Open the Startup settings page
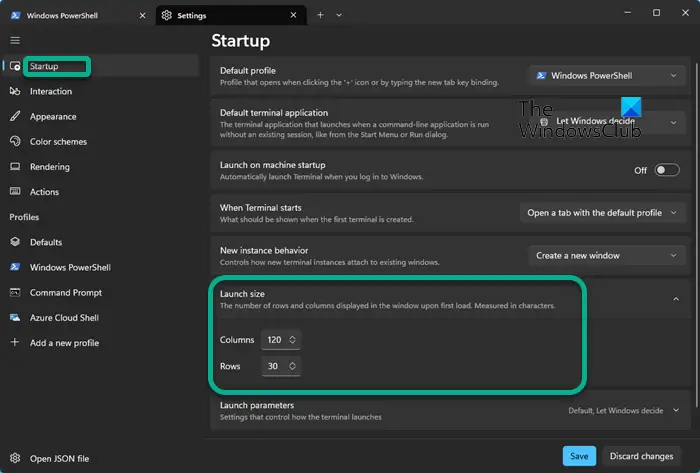The width and height of the screenshot is (700, 473). pos(101,66)
